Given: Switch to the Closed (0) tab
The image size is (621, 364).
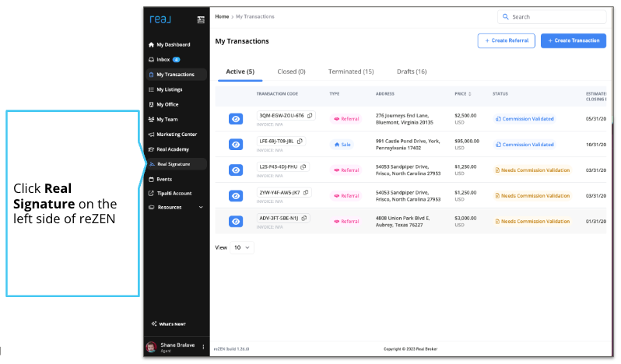Looking at the screenshot, I should tap(292, 72).
